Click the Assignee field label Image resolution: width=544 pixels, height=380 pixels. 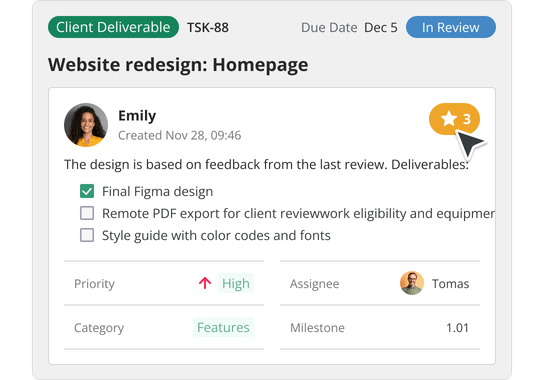(x=315, y=284)
